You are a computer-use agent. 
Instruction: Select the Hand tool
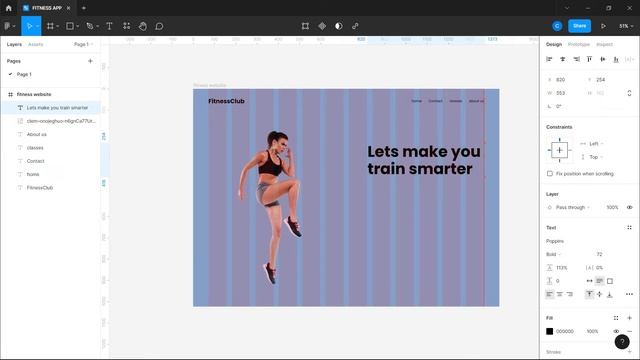142,26
